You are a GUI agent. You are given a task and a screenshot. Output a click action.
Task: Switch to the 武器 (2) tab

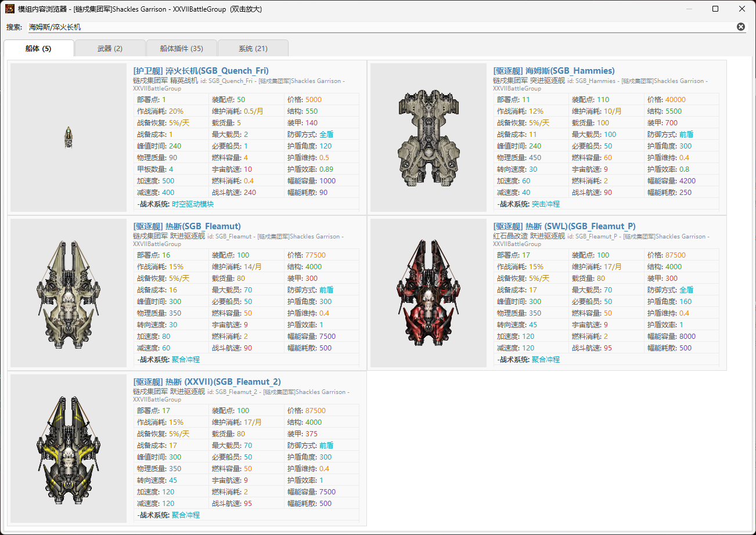[x=110, y=49]
